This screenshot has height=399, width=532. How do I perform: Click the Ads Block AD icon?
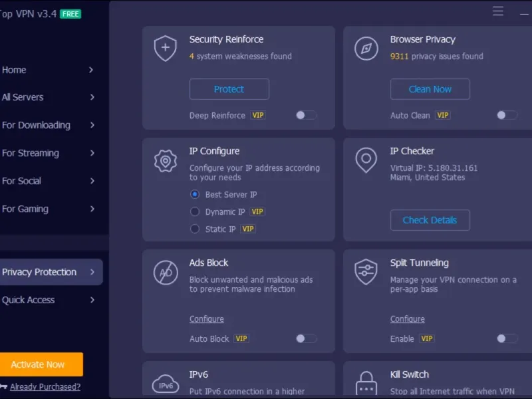pos(166,273)
